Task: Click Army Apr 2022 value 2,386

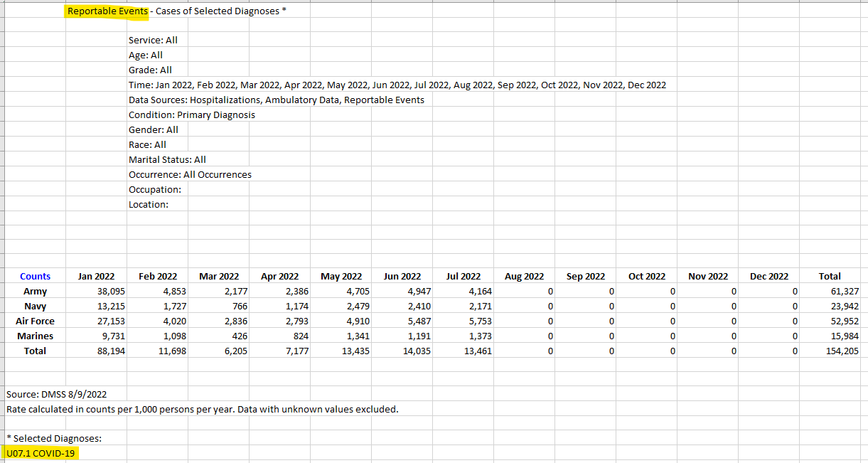Action: point(297,291)
